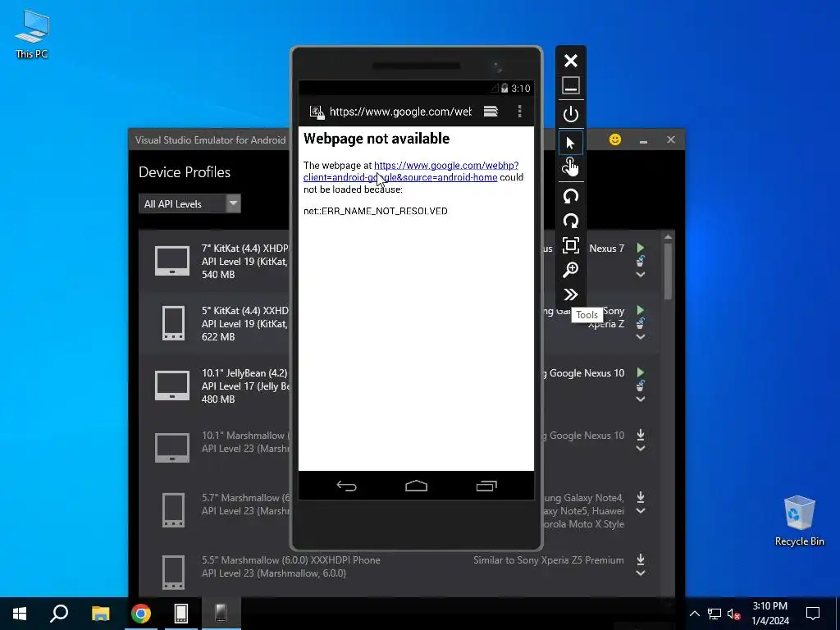Download the 5.7" Marshmallow profile
840x630 pixels.
pos(640,497)
